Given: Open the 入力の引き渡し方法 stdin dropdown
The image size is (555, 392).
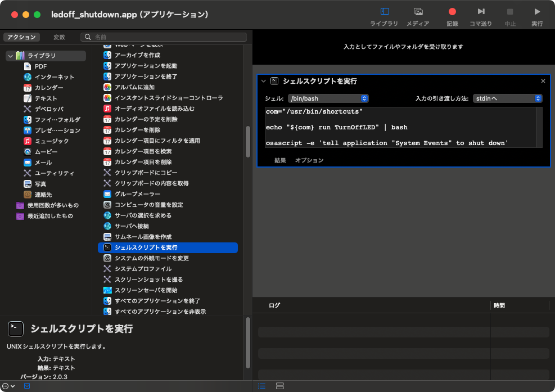Looking at the screenshot, I should pos(507,98).
